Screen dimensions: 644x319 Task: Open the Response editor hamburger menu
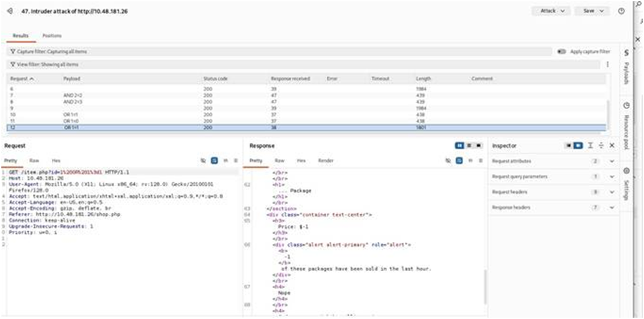[481, 160]
